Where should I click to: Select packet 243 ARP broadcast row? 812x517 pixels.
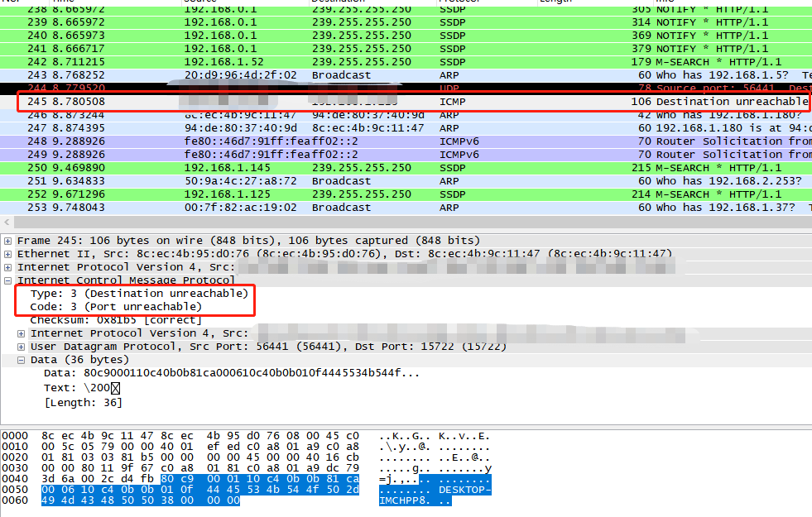(406, 75)
